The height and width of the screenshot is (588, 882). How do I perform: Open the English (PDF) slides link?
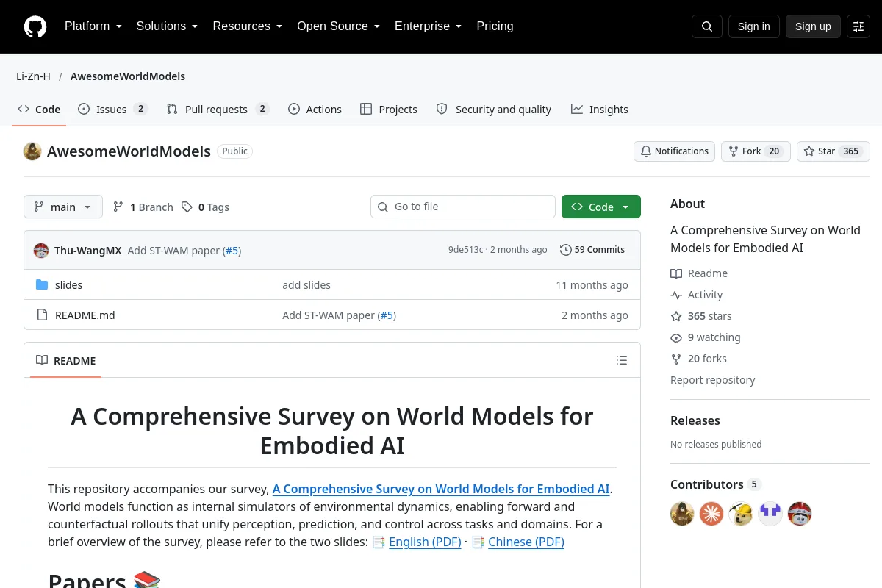425,542
